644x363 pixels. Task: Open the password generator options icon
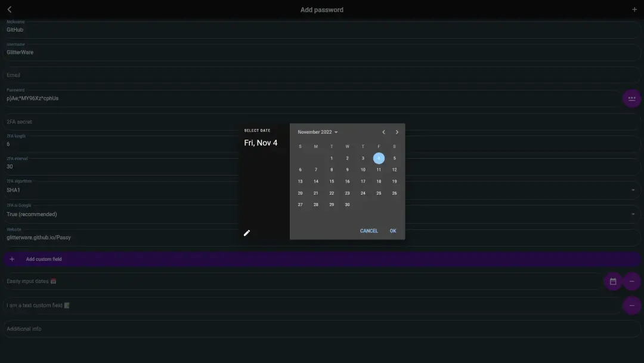pos(631,99)
